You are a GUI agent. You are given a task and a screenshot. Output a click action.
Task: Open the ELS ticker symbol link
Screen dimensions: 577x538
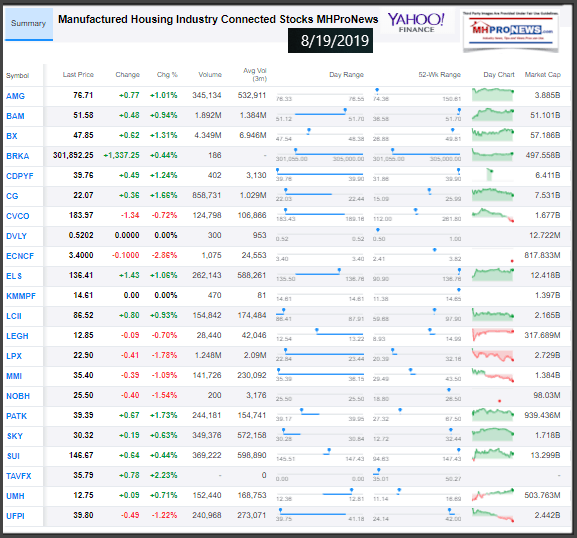point(14,276)
